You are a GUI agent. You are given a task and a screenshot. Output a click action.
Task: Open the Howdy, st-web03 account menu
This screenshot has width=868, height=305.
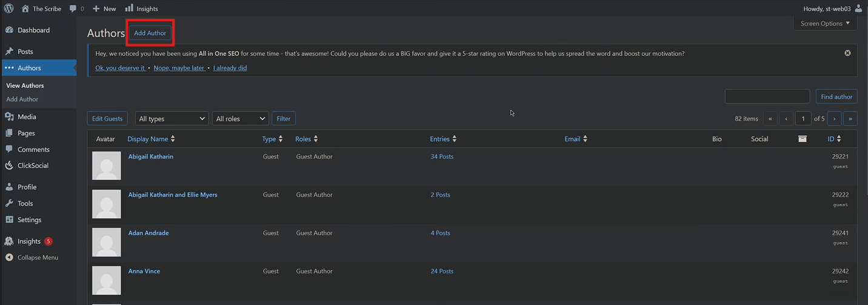(832, 8)
